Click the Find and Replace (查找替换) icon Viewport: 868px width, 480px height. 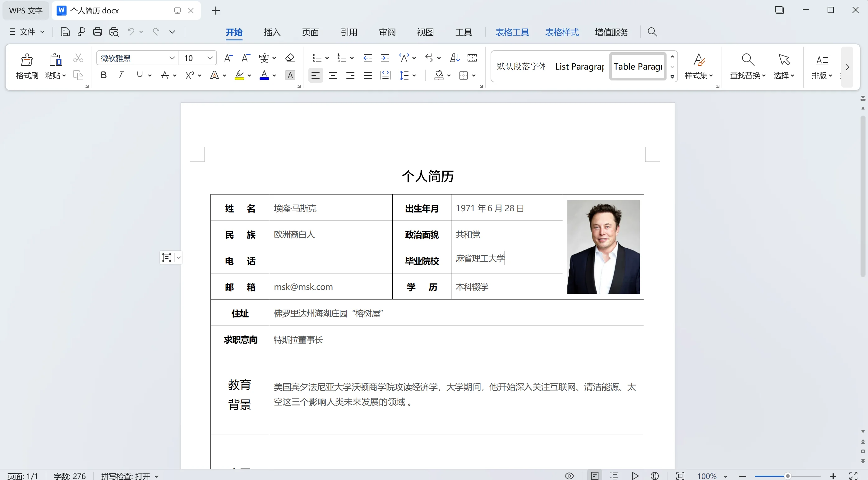[x=748, y=60]
